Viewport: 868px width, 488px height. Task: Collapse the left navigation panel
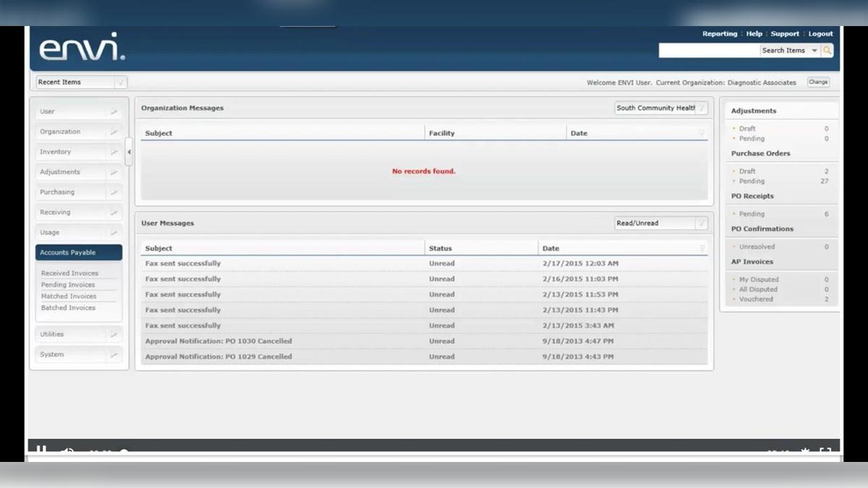pos(129,152)
